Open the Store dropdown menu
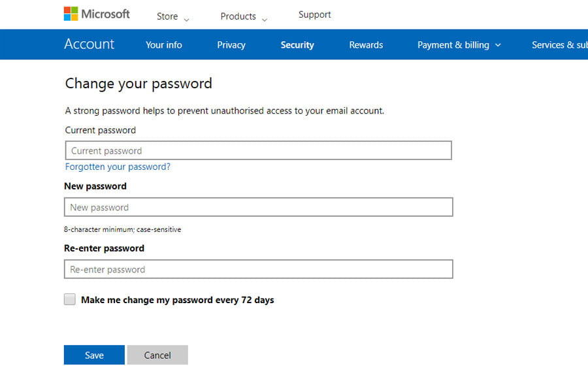This screenshot has height=392, width=588. click(x=172, y=17)
